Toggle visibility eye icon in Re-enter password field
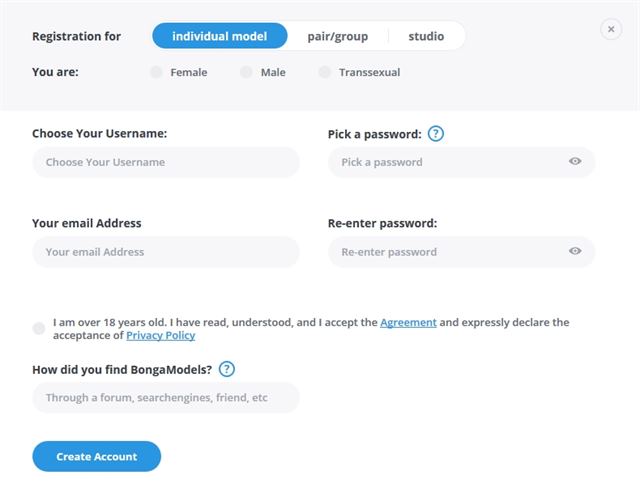 (575, 251)
